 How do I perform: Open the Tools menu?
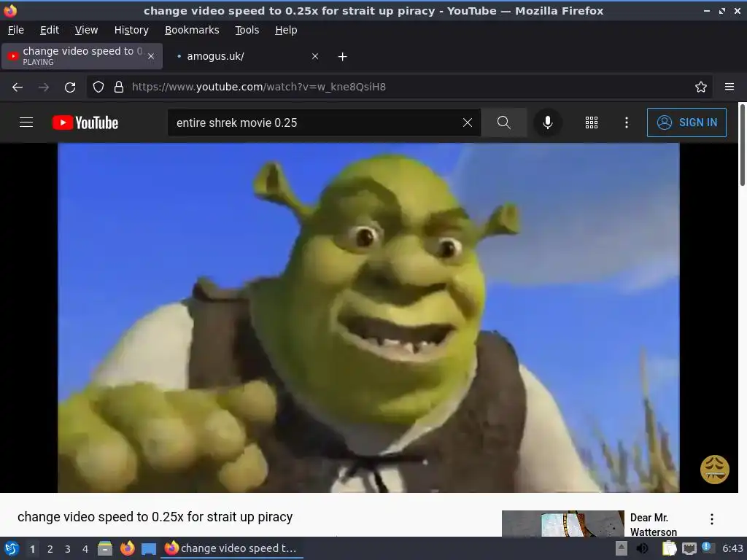(247, 30)
